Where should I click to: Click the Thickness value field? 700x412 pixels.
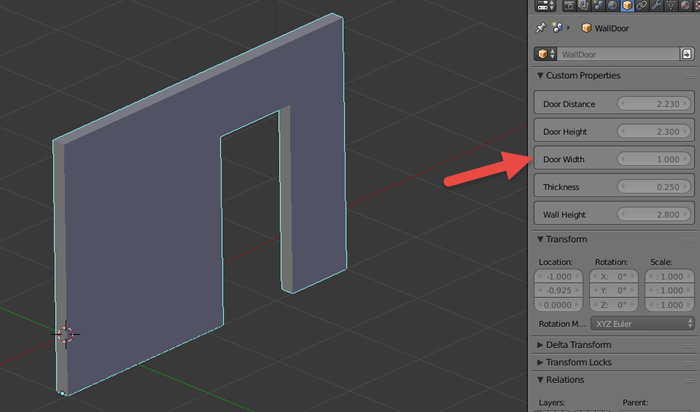654,187
